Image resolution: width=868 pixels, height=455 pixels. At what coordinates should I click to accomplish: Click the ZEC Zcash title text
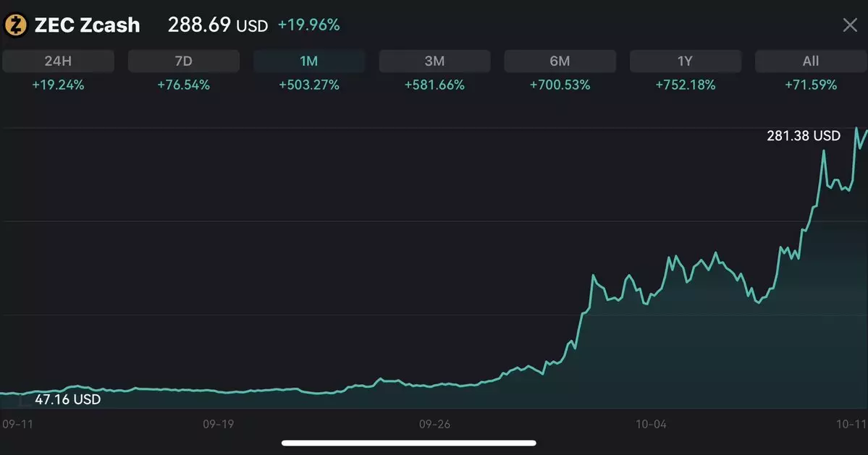(x=87, y=26)
